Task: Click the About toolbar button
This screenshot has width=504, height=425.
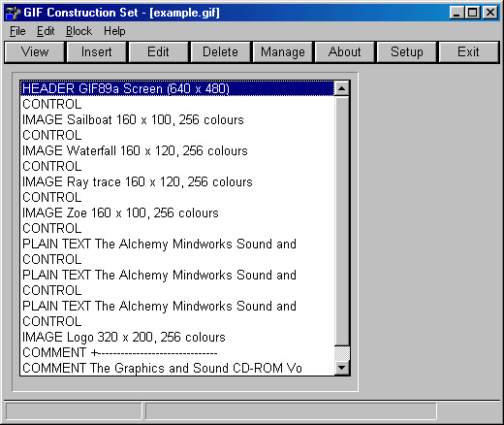Action: 344,51
